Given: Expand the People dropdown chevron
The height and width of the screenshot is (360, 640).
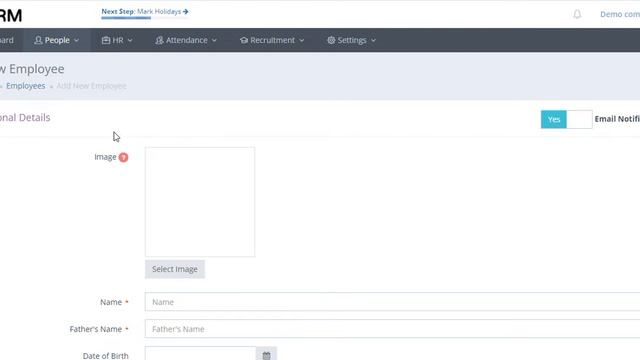Looking at the screenshot, I should (76, 40).
